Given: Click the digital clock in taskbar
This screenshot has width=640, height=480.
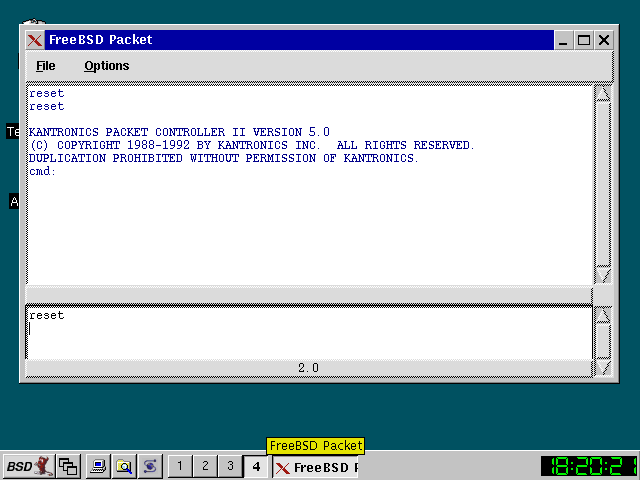Looking at the screenshot, I should [x=588, y=466].
